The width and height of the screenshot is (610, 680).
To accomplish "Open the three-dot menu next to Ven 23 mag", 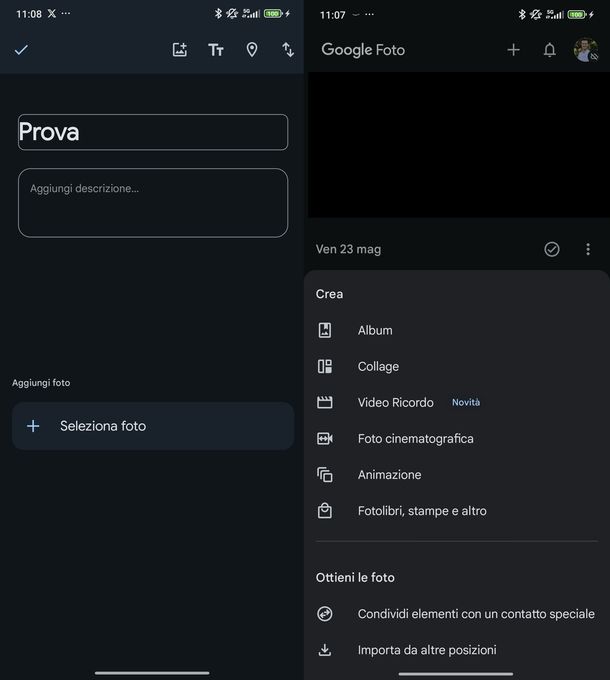I will 588,249.
